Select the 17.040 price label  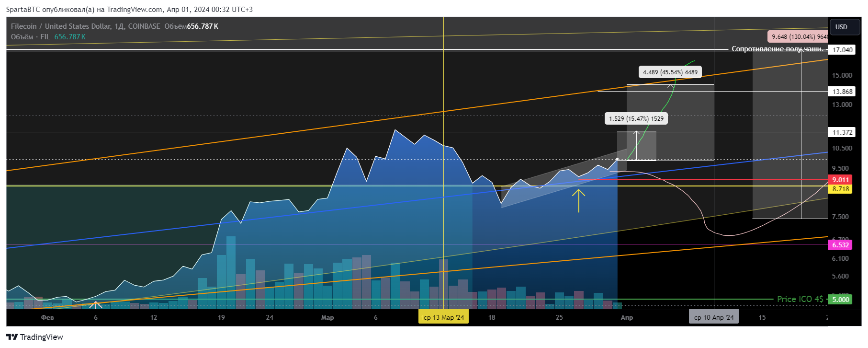[x=842, y=50]
